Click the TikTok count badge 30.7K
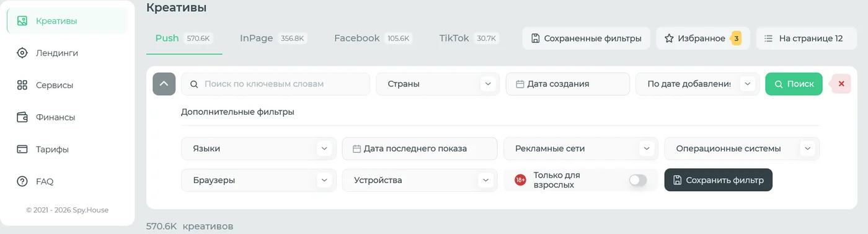Viewport: 868px width, 234px height. 487,38
